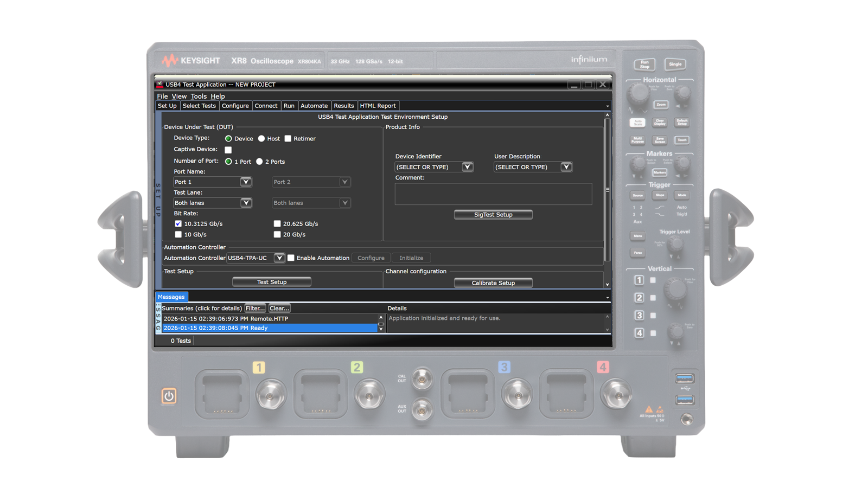Open the File menu
The height and width of the screenshot is (488, 868).
162,97
